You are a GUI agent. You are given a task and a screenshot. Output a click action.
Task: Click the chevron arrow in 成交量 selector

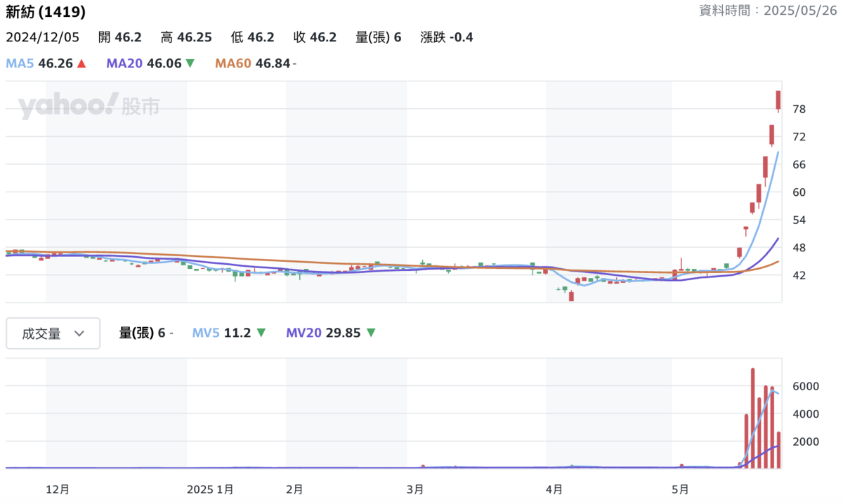pyautogui.click(x=79, y=333)
